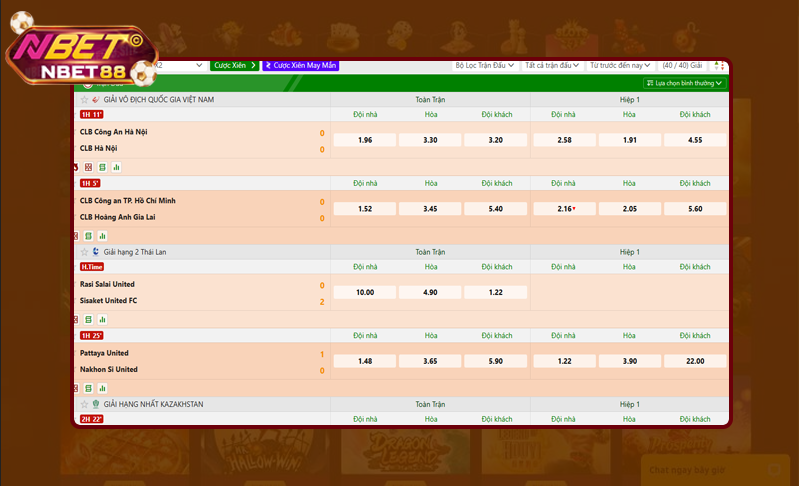Viewport: 799px width, 486px height.
Task: Open the Từ trước đến nay time filter
Action: tap(620, 65)
